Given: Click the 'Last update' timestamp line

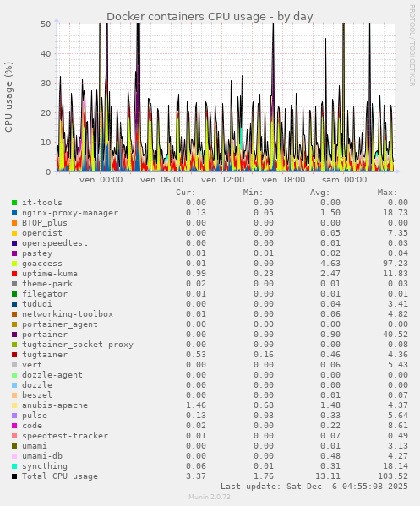Looking at the screenshot, I should click(314, 487).
